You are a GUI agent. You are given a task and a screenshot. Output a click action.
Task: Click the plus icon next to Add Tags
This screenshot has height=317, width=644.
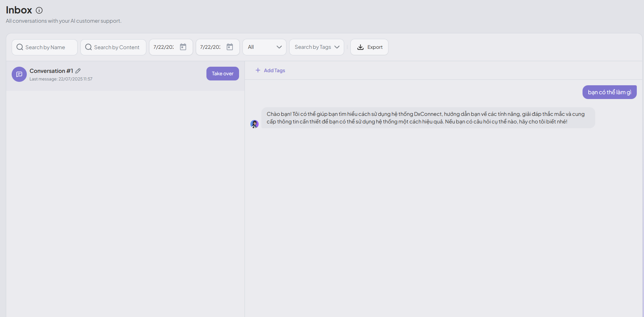[258, 70]
